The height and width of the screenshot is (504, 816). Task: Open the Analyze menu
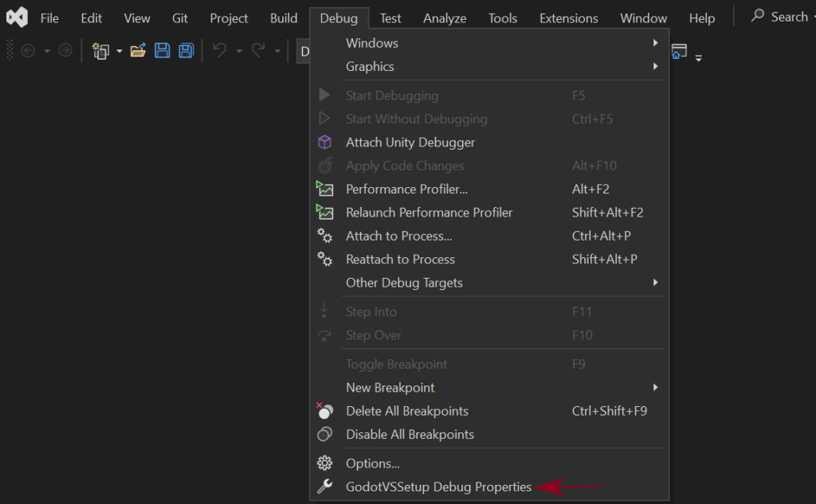pyautogui.click(x=445, y=18)
